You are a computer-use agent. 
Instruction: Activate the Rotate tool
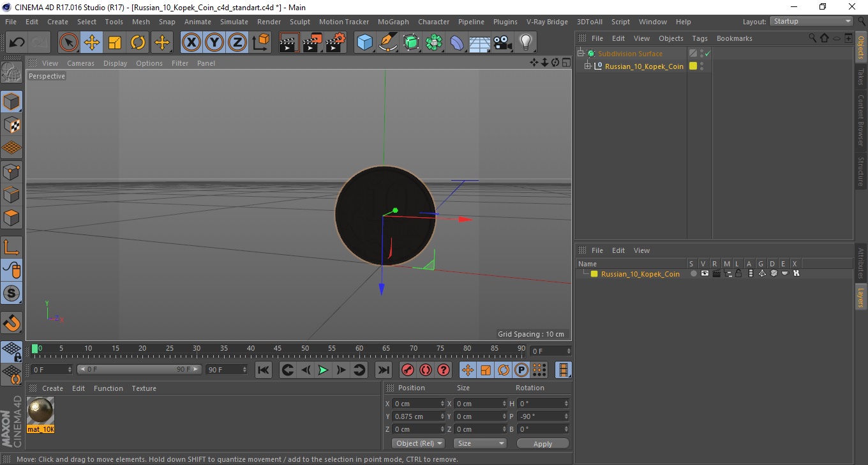pyautogui.click(x=138, y=43)
